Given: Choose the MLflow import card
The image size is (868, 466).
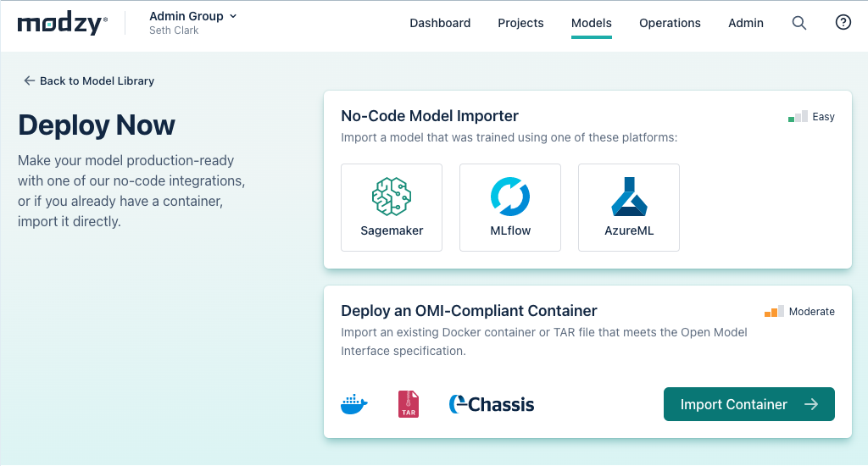Looking at the screenshot, I should (510, 208).
